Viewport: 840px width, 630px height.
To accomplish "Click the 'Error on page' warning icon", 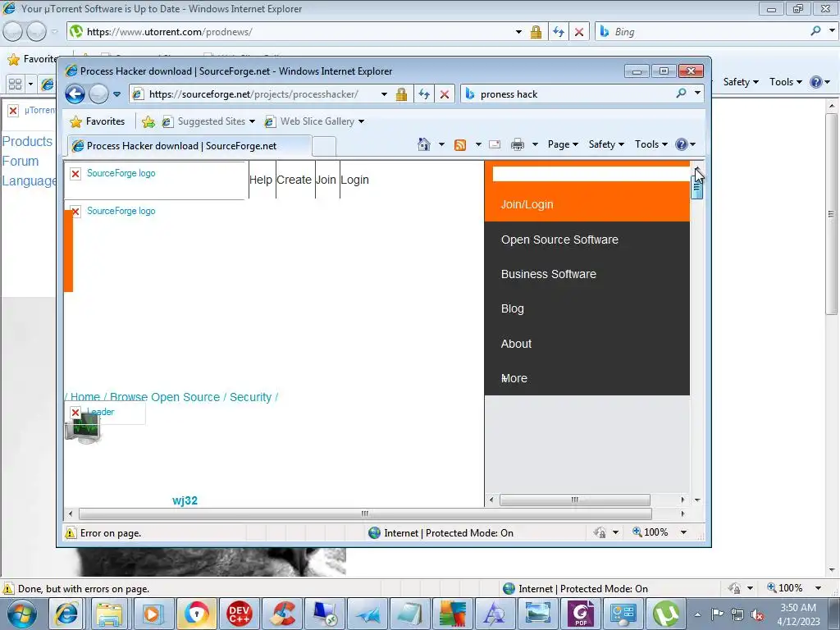I will 71,533.
